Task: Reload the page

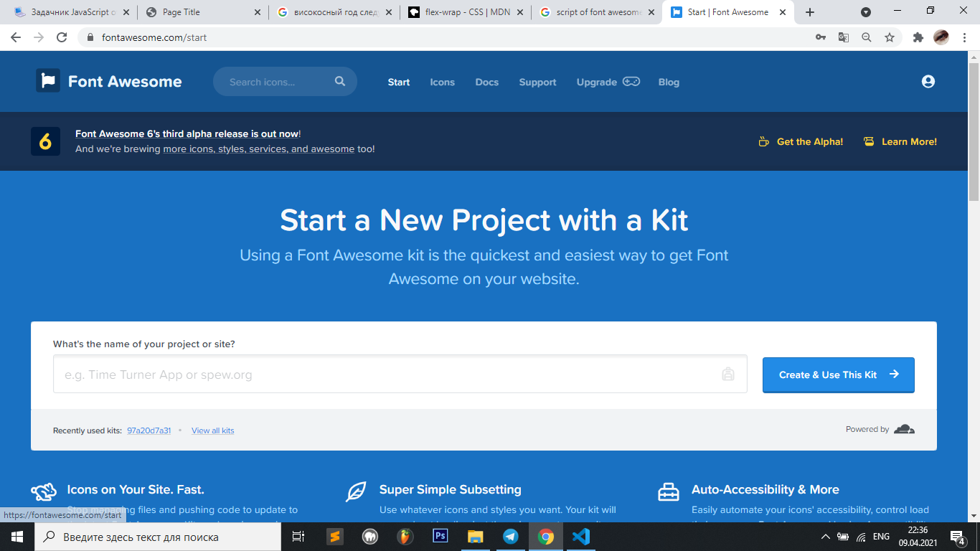Action: click(62, 37)
